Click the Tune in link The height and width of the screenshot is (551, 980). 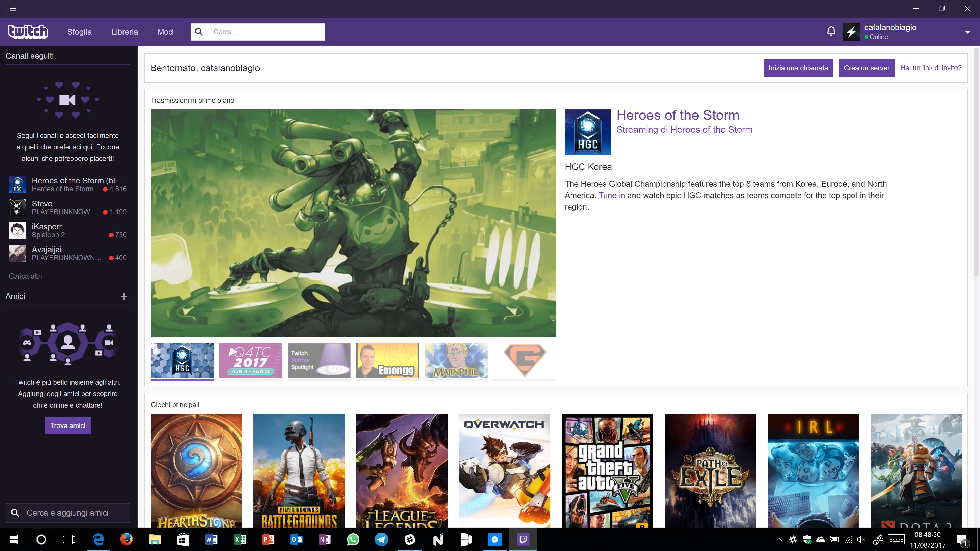point(612,195)
